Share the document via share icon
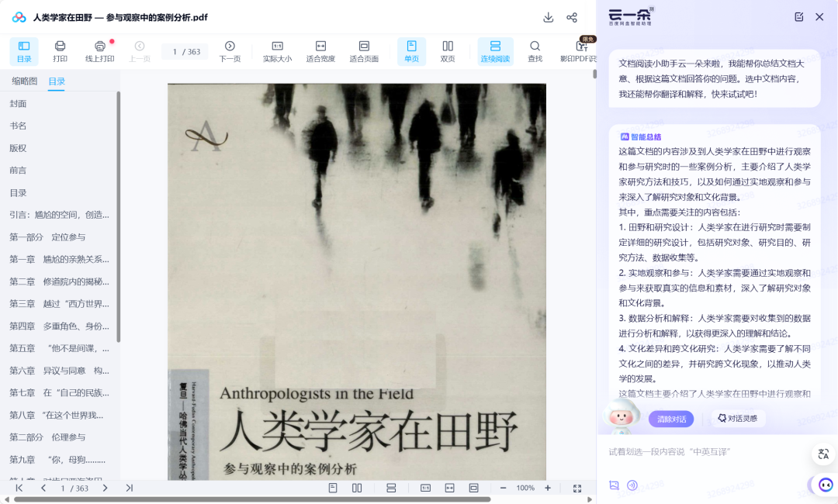 [572, 17]
